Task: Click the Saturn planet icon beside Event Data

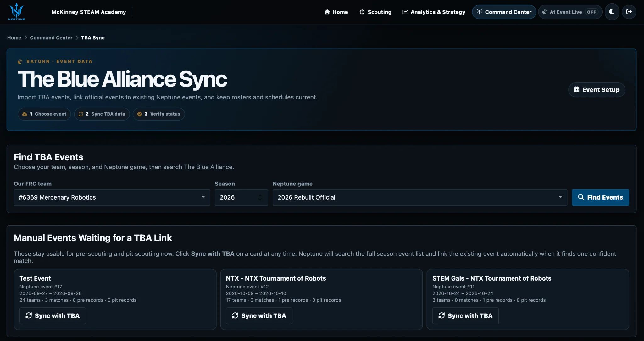Action: point(20,61)
